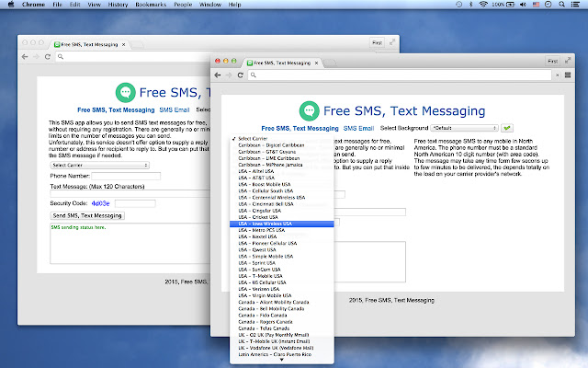Click the volume icon in the menu bar

pos(523,5)
